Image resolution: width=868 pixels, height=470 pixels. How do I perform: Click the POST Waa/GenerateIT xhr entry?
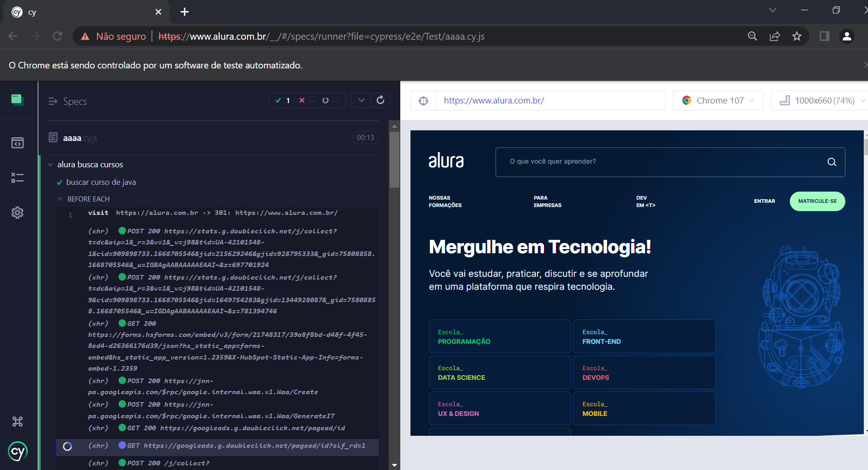[217, 410]
